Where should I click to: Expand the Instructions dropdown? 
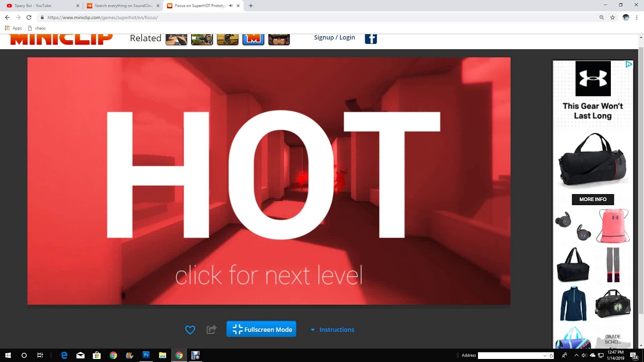click(332, 330)
